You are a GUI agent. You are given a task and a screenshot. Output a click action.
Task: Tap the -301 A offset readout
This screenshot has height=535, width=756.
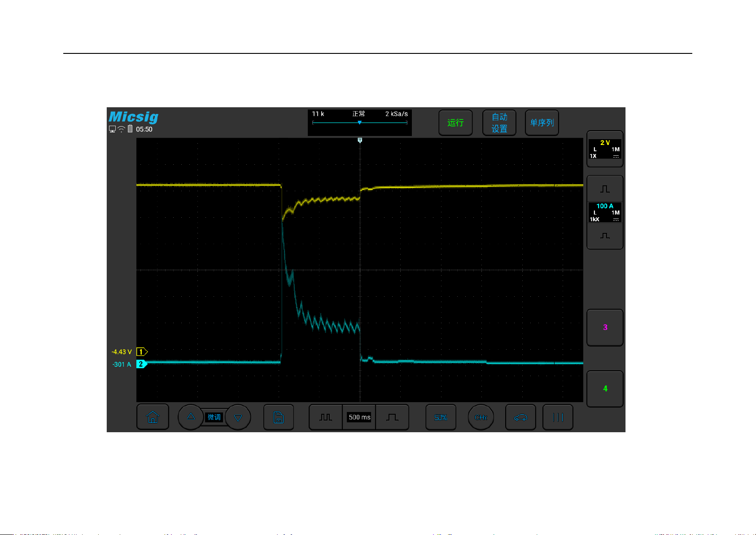click(122, 364)
